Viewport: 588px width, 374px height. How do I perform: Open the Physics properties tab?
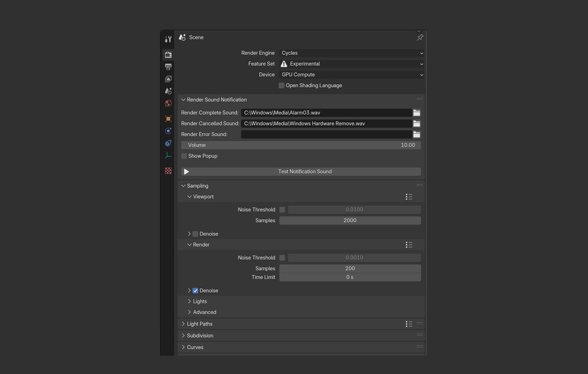(x=169, y=131)
